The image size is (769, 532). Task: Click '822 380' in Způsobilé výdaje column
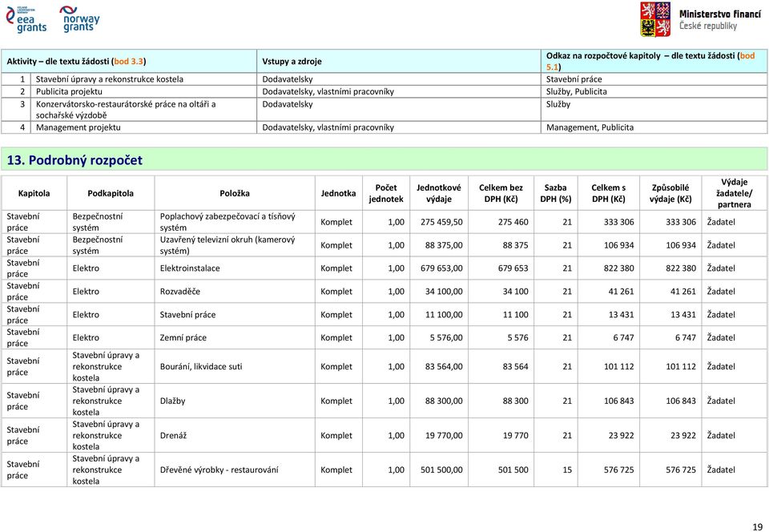681,268
